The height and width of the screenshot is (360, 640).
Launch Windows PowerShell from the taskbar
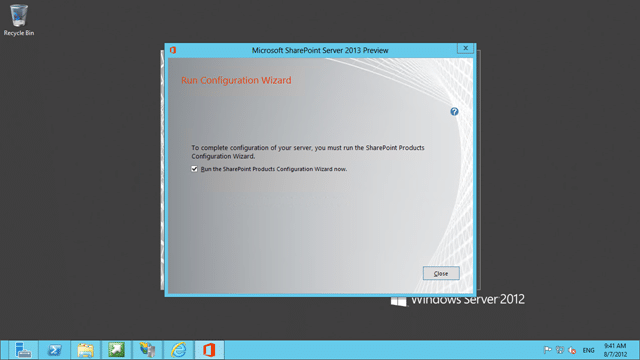pyautogui.click(x=55, y=350)
